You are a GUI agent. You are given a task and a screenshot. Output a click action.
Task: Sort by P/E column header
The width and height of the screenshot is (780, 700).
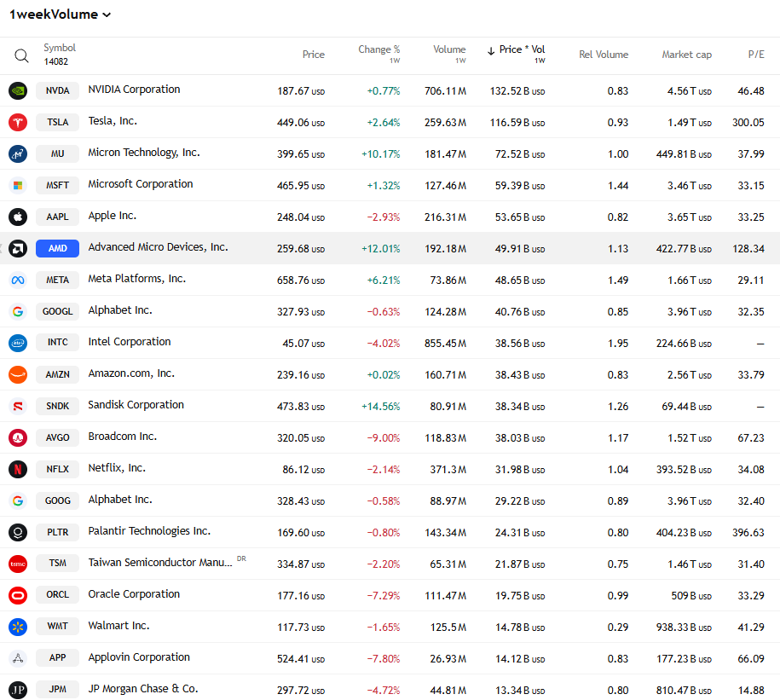(756, 55)
